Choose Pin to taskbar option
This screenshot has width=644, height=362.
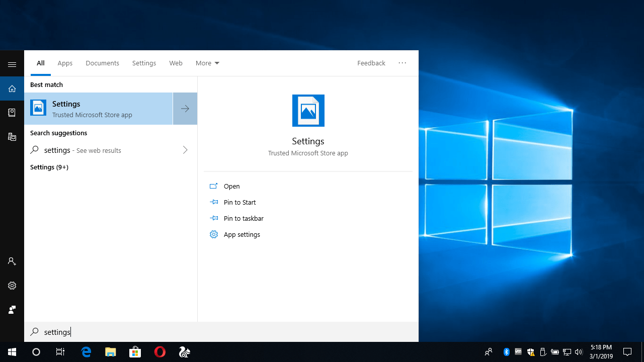(244, 218)
